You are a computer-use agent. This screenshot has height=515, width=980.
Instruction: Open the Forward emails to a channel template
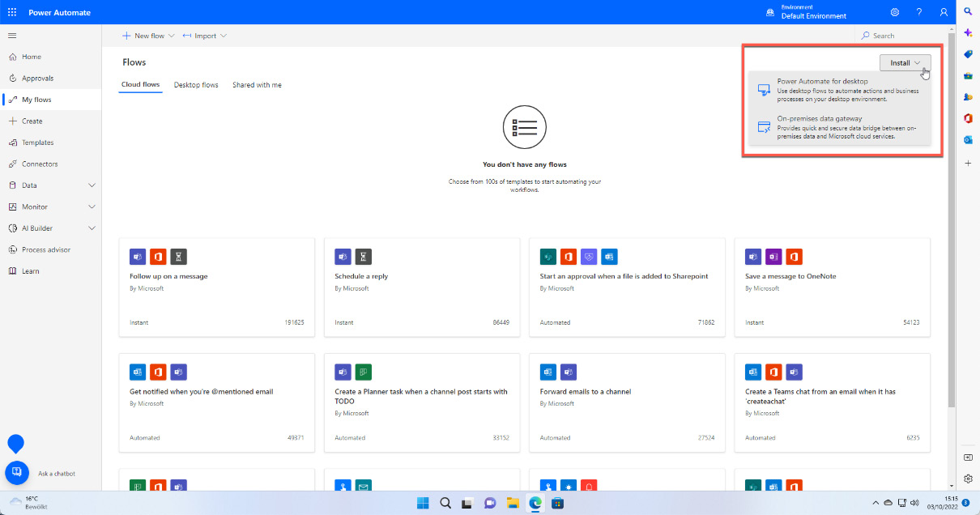click(x=628, y=402)
